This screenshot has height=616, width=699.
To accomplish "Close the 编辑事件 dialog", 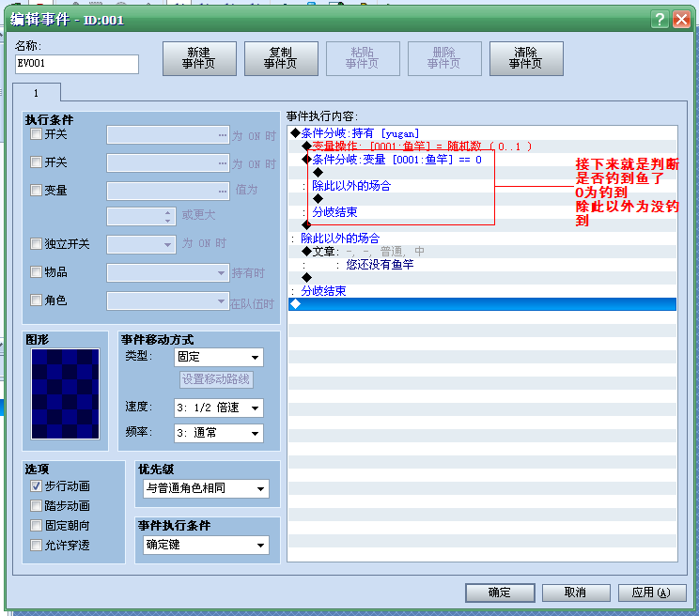I will (x=681, y=19).
